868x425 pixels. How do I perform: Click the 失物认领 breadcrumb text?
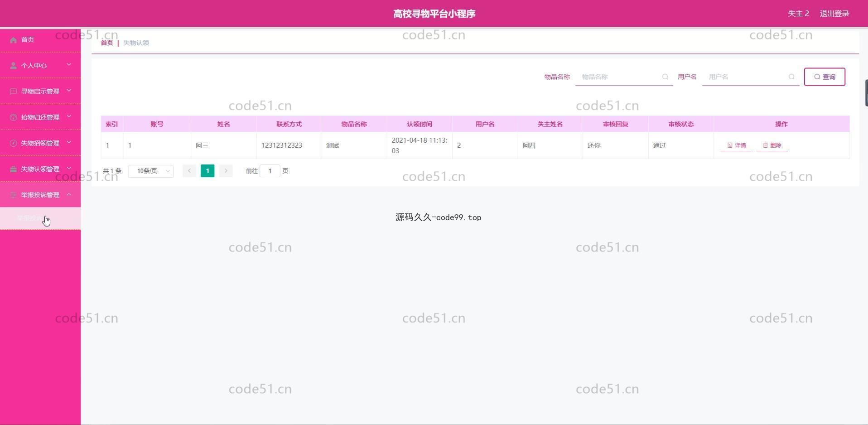coord(136,43)
